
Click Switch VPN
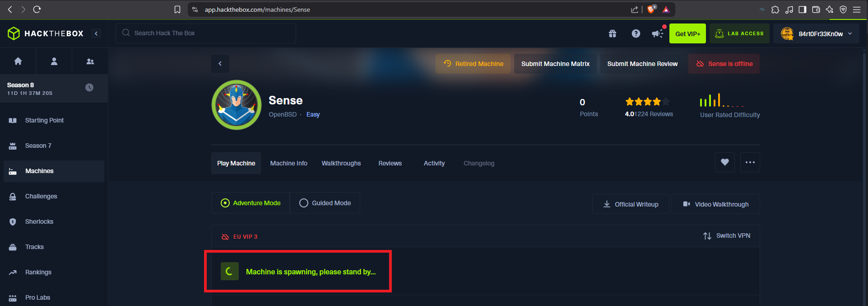click(727, 235)
